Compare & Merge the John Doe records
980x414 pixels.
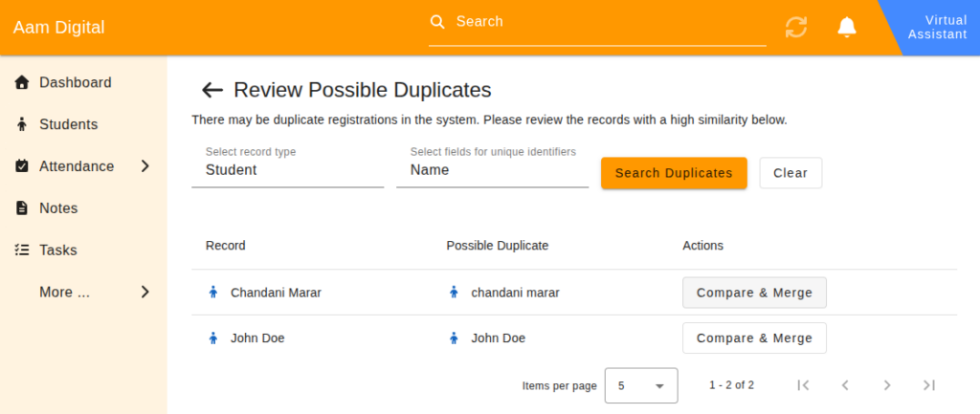click(x=754, y=338)
